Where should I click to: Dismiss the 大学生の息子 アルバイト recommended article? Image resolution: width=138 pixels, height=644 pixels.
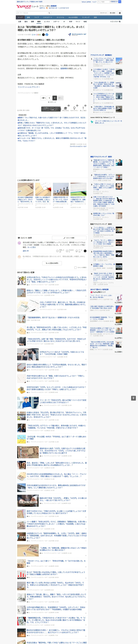86,285
